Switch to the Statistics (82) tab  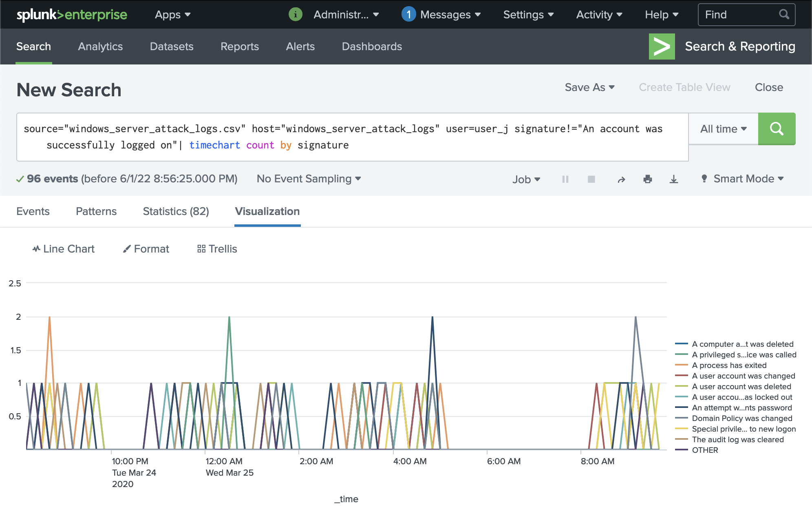pyautogui.click(x=176, y=211)
